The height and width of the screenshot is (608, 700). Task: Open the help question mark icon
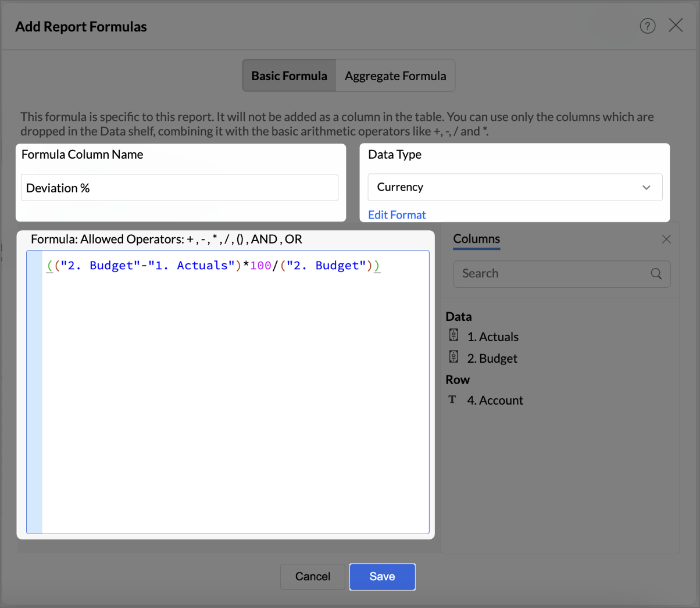(x=648, y=26)
